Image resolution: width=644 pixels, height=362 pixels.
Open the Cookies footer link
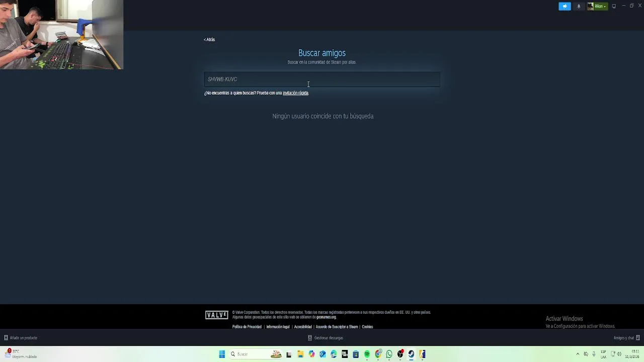click(x=367, y=327)
